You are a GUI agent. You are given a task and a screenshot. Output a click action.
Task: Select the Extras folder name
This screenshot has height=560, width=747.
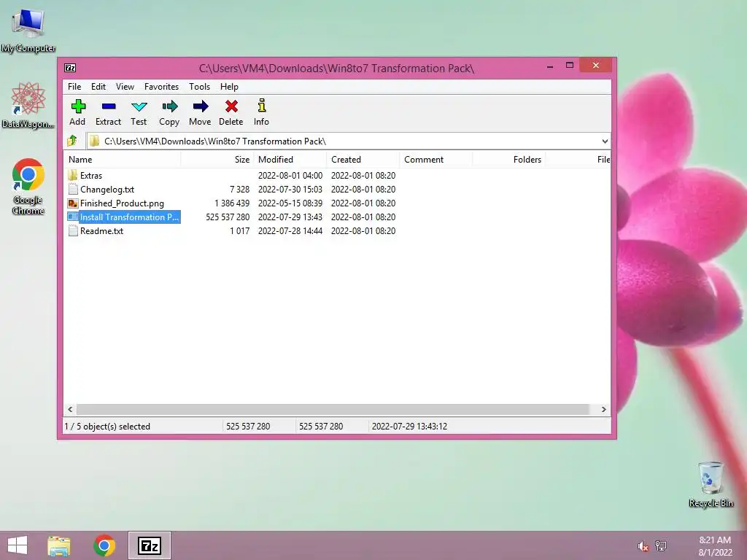coord(91,175)
